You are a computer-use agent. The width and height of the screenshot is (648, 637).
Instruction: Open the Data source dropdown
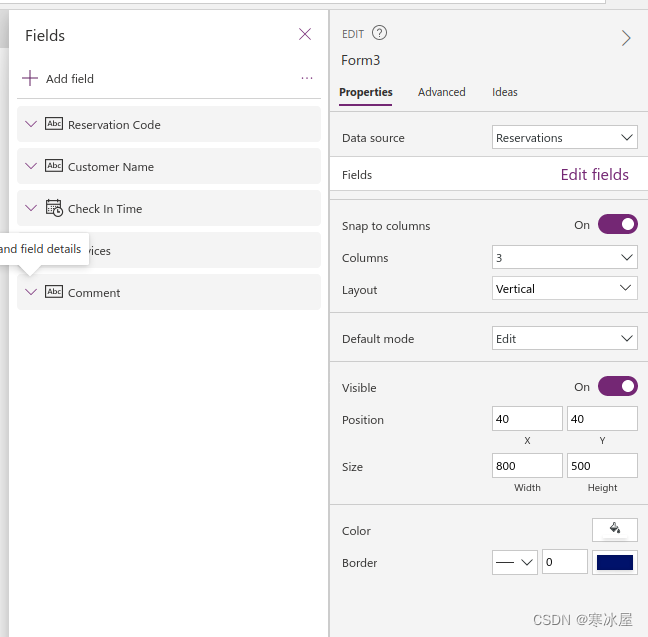(x=565, y=138)
